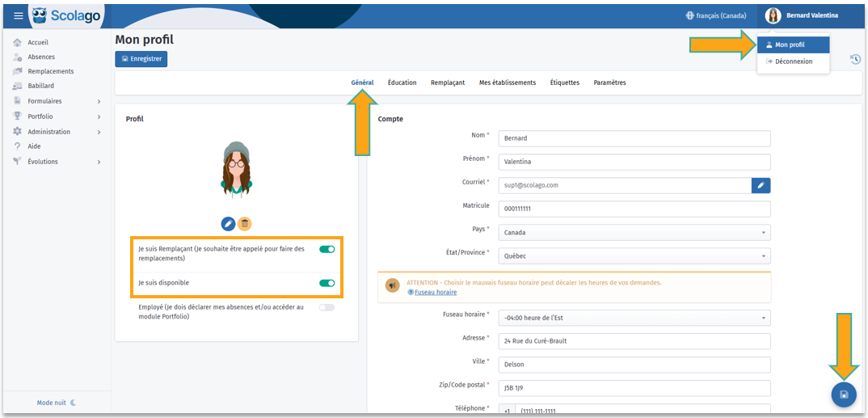Click the Évolutions sprout icon

click(17, 162)
